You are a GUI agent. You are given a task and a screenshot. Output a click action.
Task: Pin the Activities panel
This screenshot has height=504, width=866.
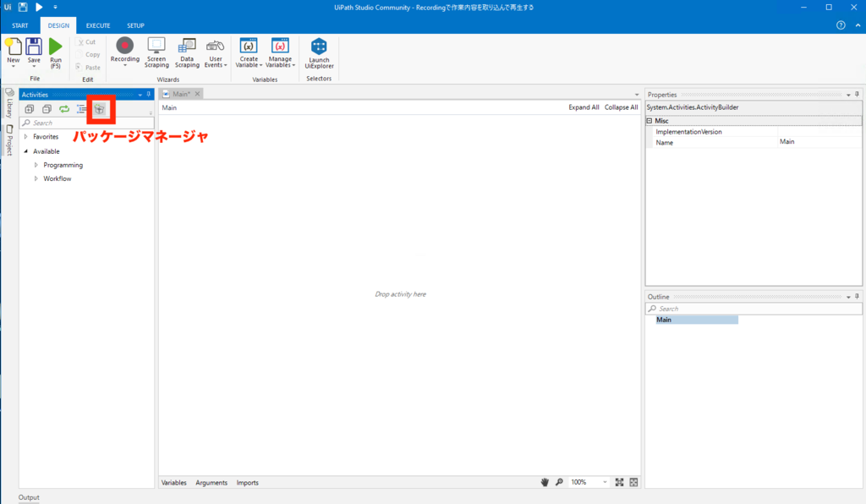point(149,95)
